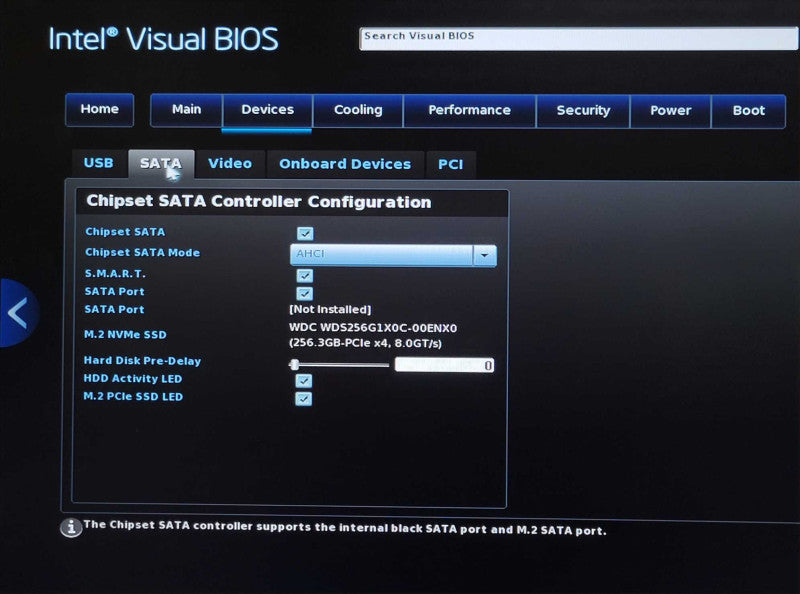Image resolution: width=800 pixels, height=594 pixels.
Task: Open the Video sub-tab
Action: click(x=230, y=164)
